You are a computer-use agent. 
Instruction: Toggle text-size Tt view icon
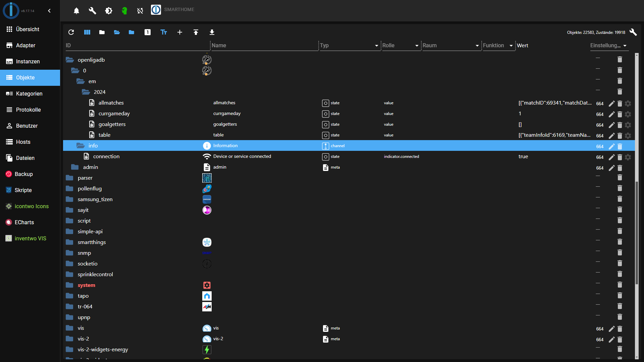tap(164, 32)
